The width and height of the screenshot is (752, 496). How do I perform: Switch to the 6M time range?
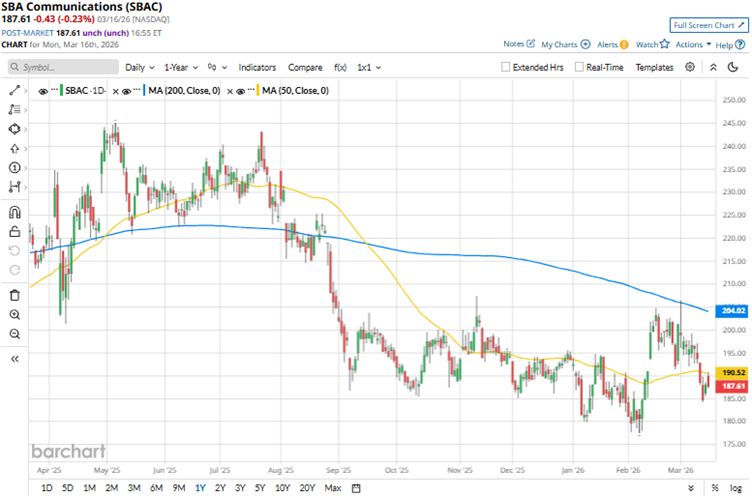[156, 487]
